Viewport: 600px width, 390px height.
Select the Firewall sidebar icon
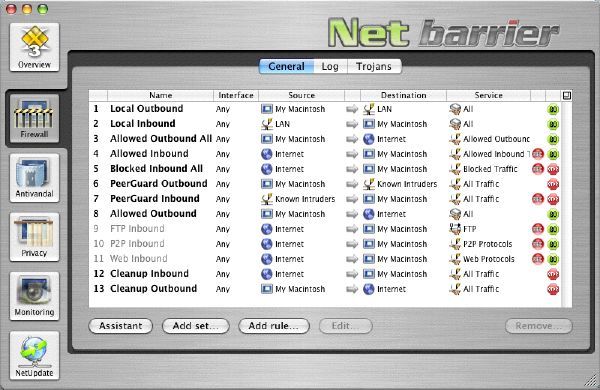(34, 118)
